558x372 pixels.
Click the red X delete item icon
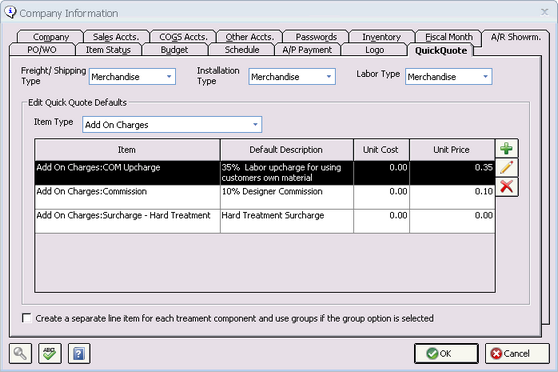pos(506,187)
